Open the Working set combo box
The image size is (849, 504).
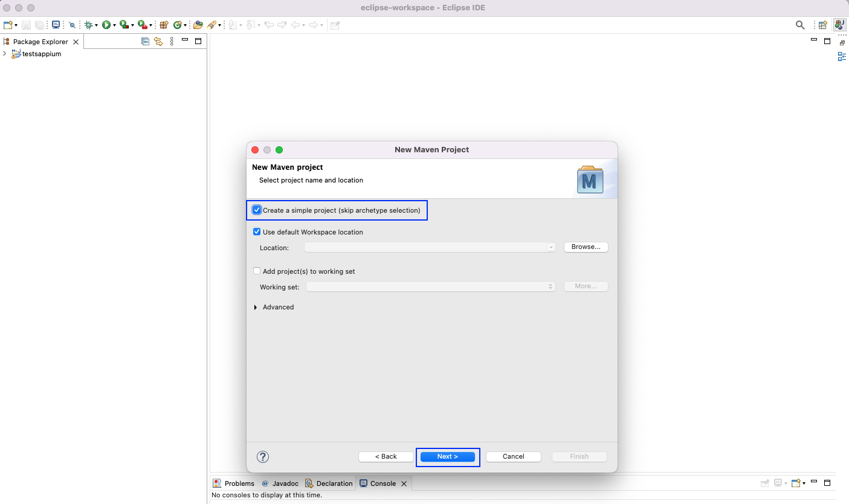coord(431,286)
